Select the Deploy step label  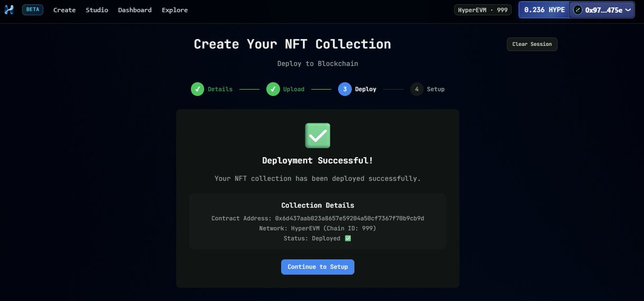click(x=365, y=89)
